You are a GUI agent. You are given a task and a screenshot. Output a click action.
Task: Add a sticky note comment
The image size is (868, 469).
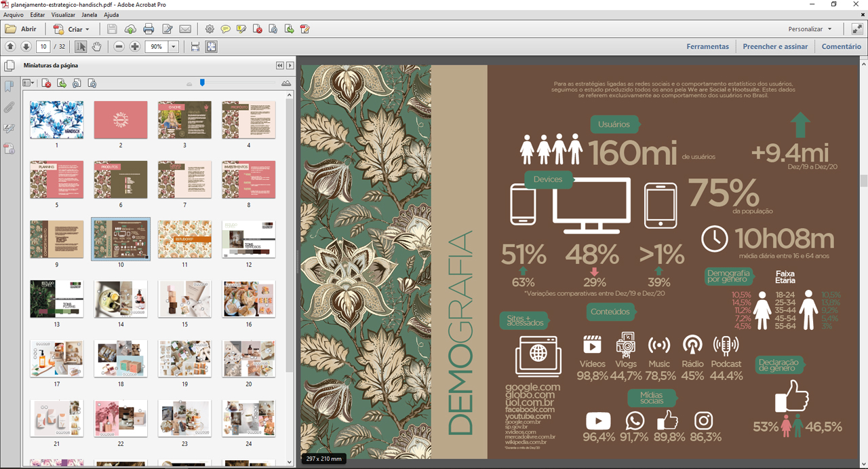pos(225,29)
